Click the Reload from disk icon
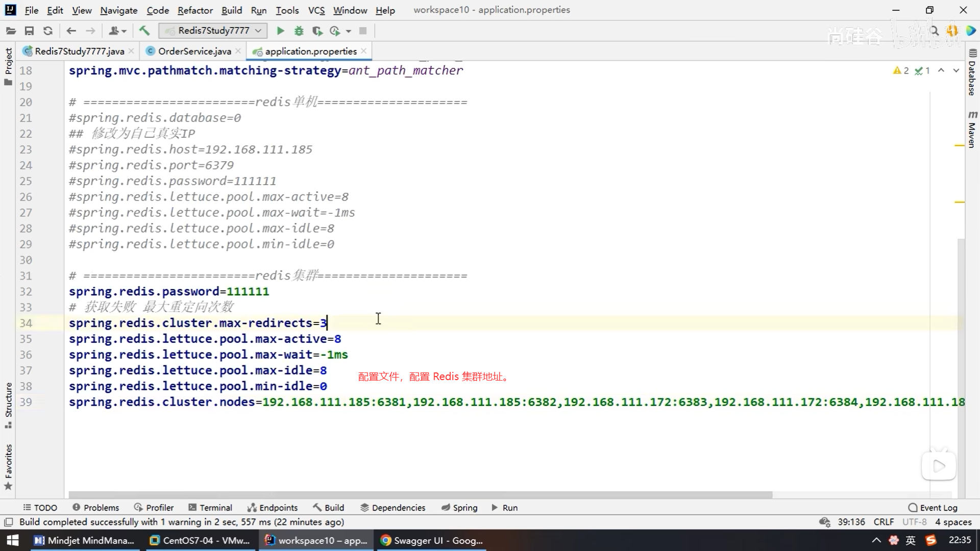The height and width of the screenshot is (551, 980). pos(48,31)
